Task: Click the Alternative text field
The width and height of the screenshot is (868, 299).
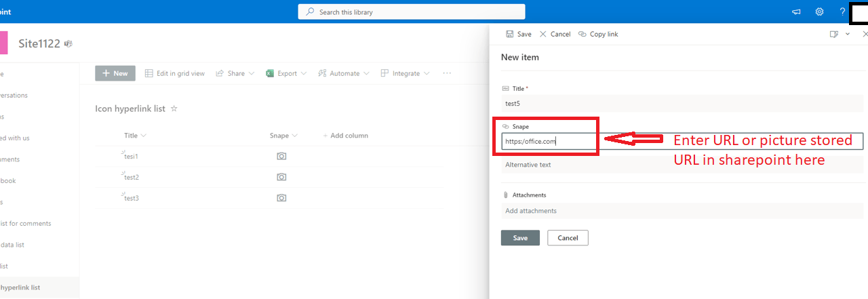Action: pos(683,165)
